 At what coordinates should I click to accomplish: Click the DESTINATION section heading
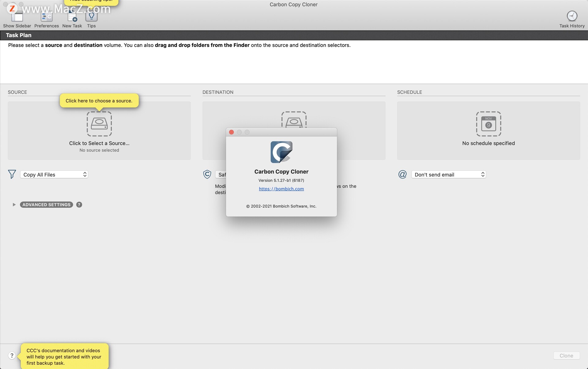pos(218,92)
